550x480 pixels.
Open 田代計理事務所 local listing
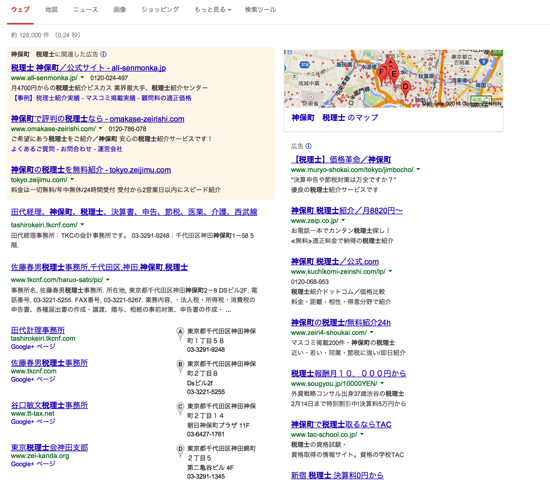tap(38, 330)
